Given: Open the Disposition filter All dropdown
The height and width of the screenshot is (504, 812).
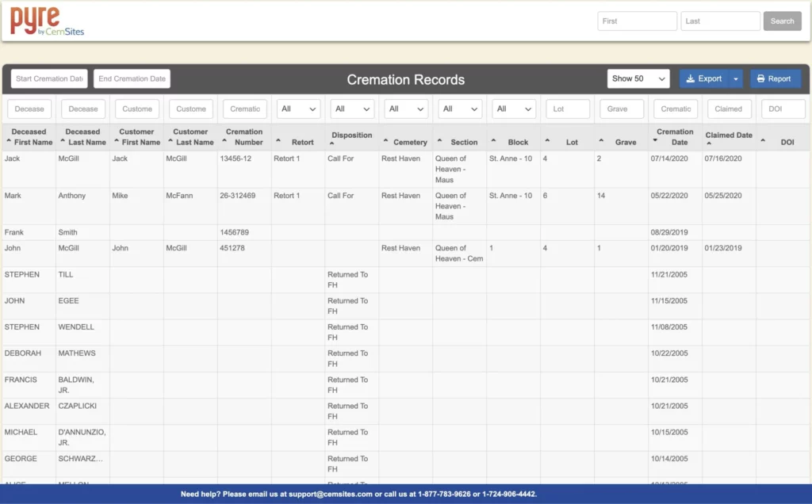Looking at the screenshot, I should (x=353, y=109).
